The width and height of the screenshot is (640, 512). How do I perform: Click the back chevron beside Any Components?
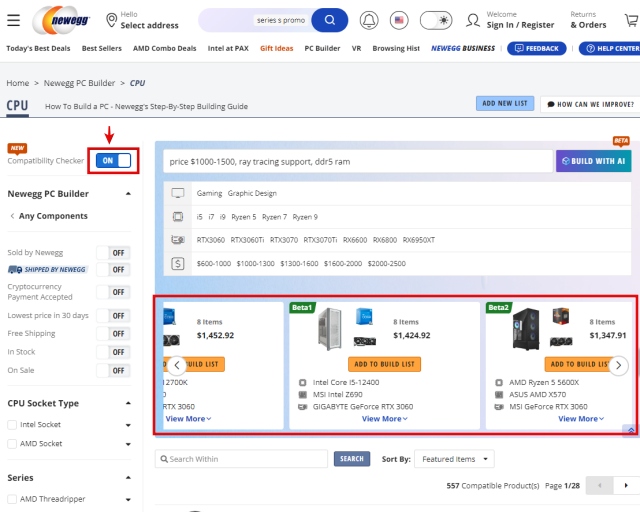(x=12, y=216)
